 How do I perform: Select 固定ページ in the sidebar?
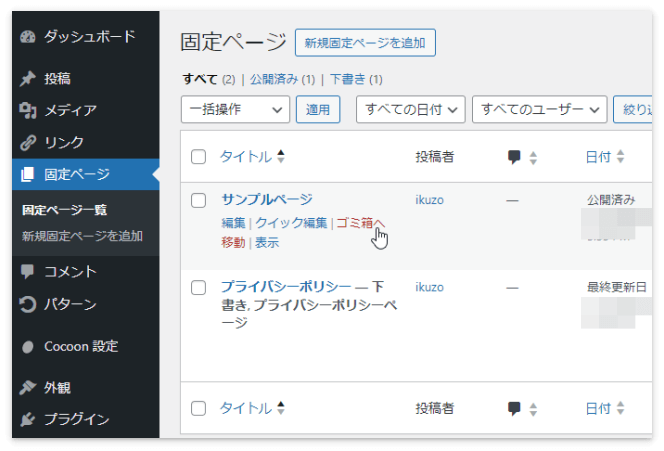(86, 174)
